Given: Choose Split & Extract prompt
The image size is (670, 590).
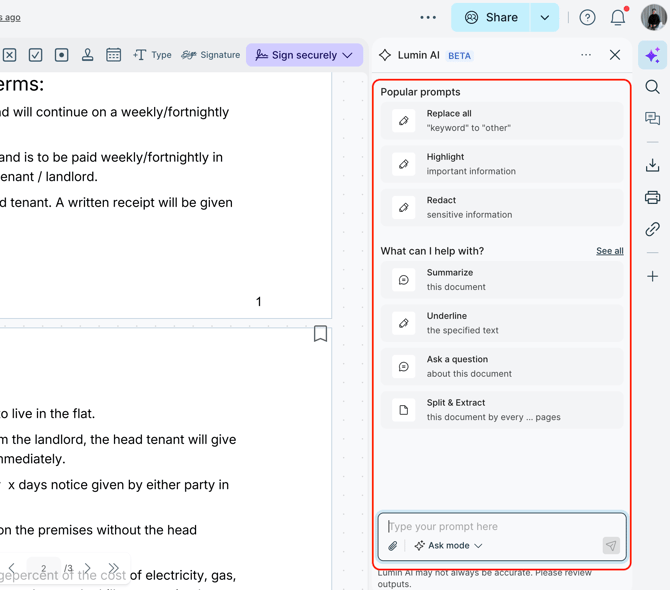Looking at the screenshot, I should point(502,410).
